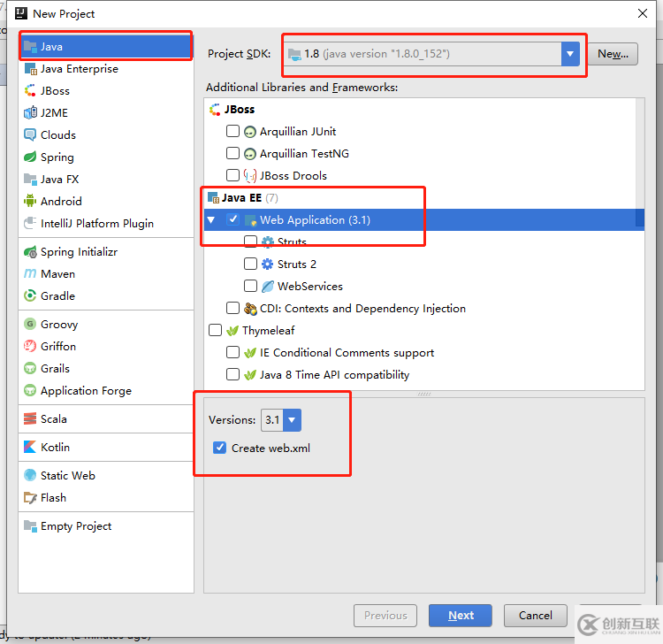Enable the Struts 2 checkbox

[x=250, y=264]
